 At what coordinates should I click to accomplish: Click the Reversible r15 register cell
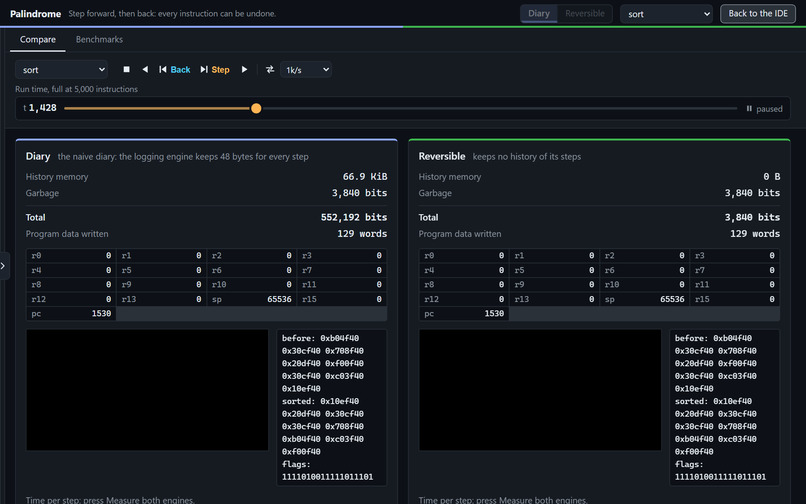pyautogui.click(x=735, y=299)
